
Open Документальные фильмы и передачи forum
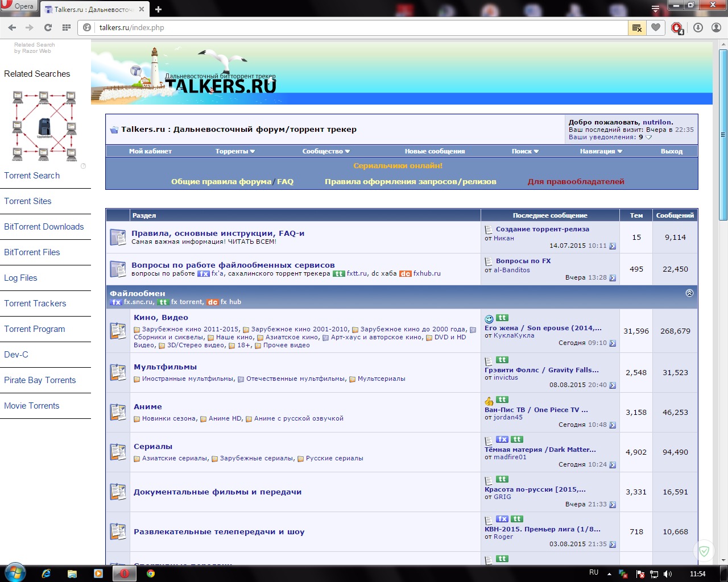coord(217,492)
